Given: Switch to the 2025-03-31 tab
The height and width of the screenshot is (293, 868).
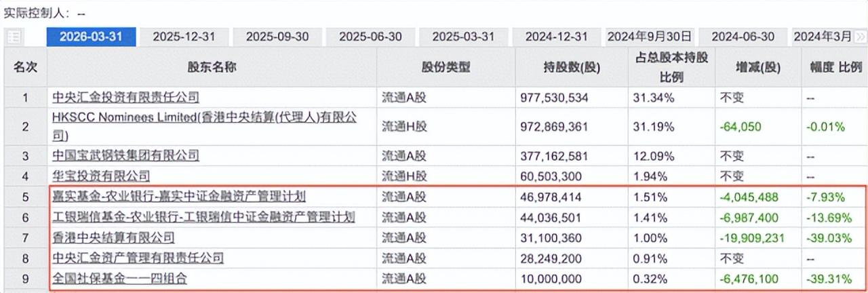Looking at the screenshot, I should pos(464,37).
